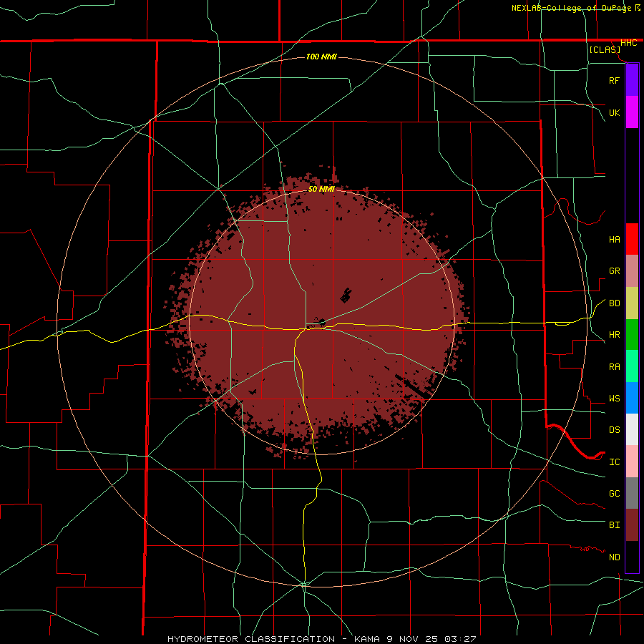
Task: Click the GC gray legend swatch
Action: click(632, 493)
